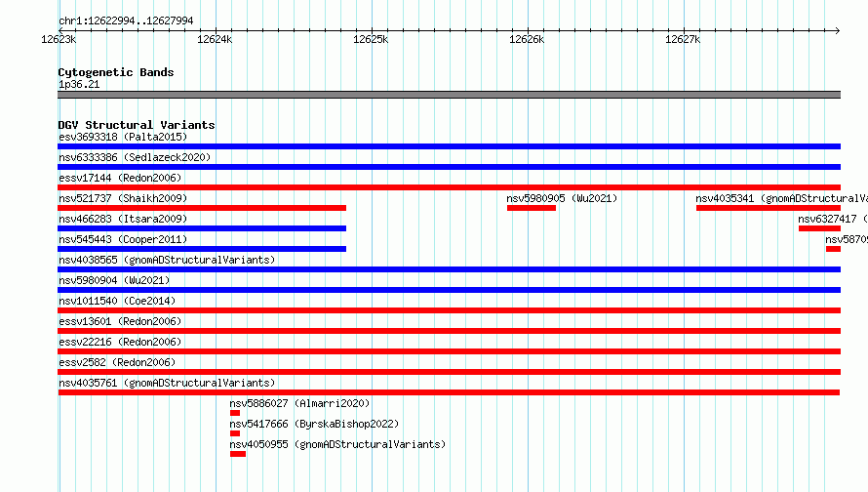The width and height of the screenshot is (868, 492).
Task: Click blue bar under nsv466283
Action: click(x=202, y=228)
